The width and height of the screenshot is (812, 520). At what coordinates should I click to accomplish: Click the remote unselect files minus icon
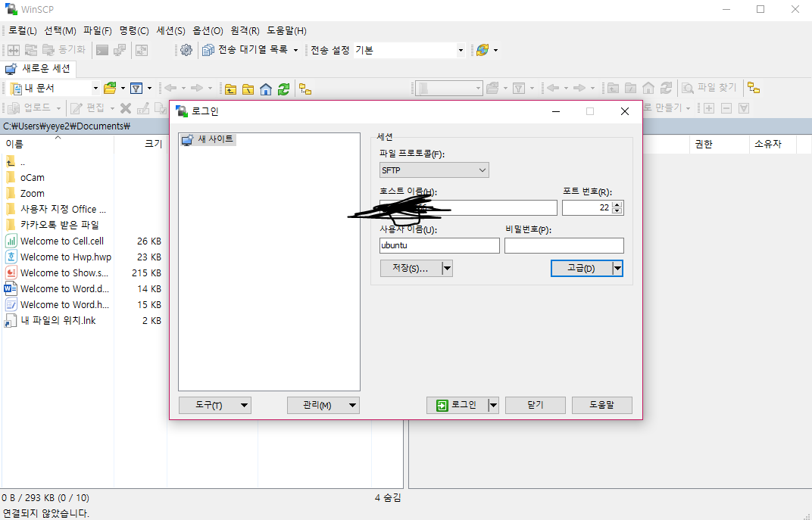tap(726, 108)
